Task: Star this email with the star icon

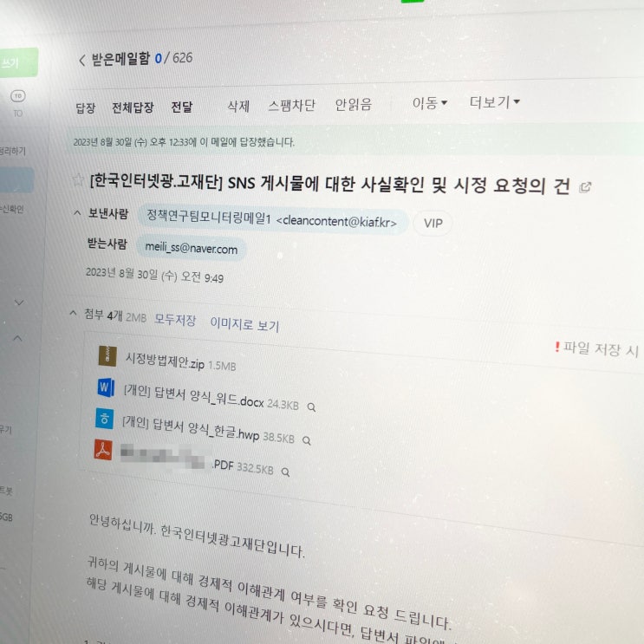Action: coord(77,180)
